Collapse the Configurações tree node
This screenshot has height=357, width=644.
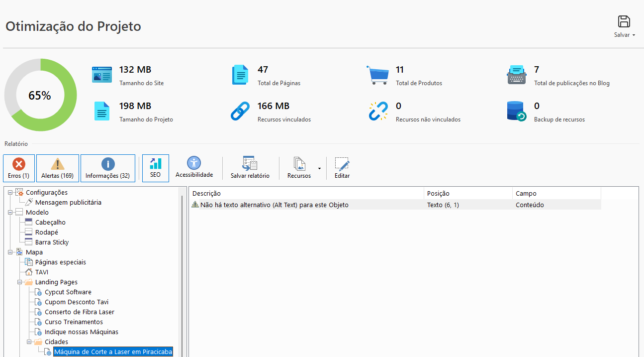tap(10, 193)
